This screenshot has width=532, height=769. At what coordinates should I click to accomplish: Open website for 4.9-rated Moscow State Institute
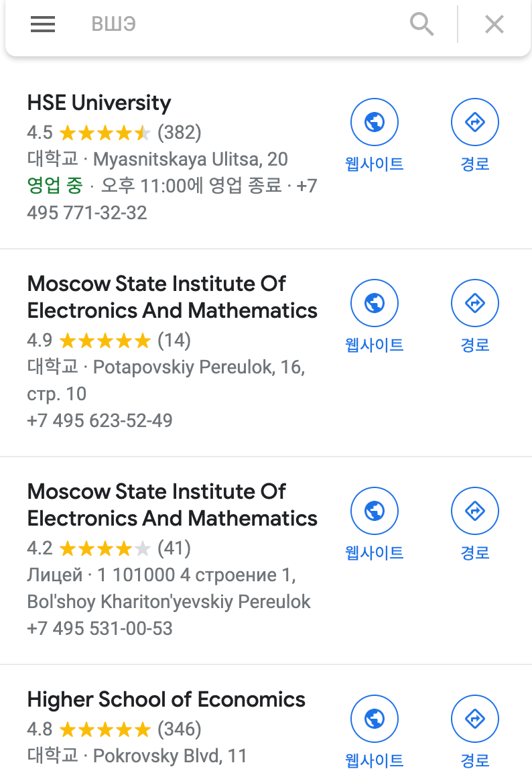[375, 303]
